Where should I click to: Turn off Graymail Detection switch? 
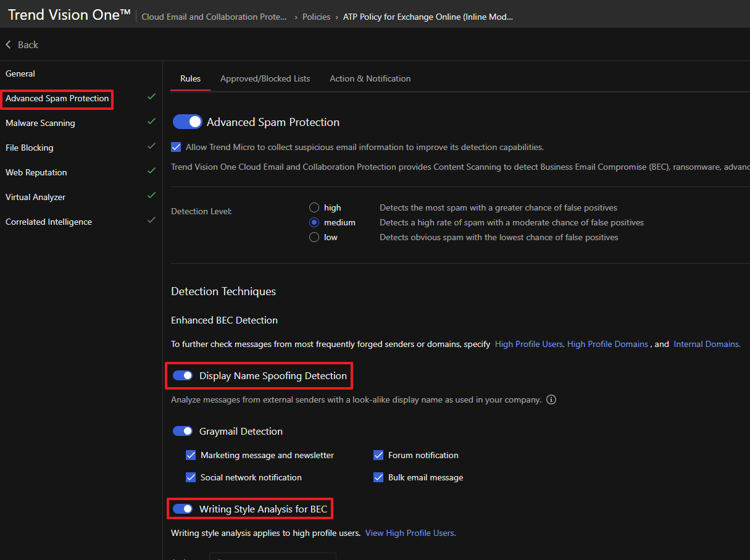[x=183, y=431]
